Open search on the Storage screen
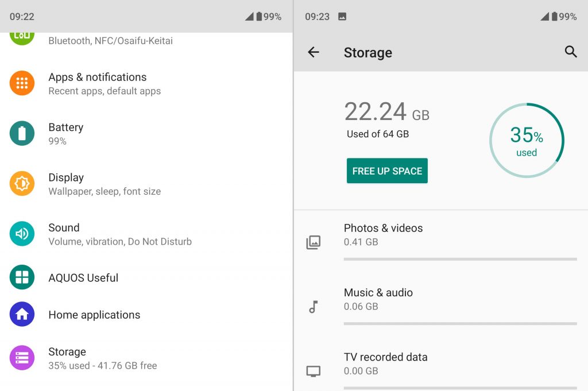588x391 pixels. pos(570,52)
